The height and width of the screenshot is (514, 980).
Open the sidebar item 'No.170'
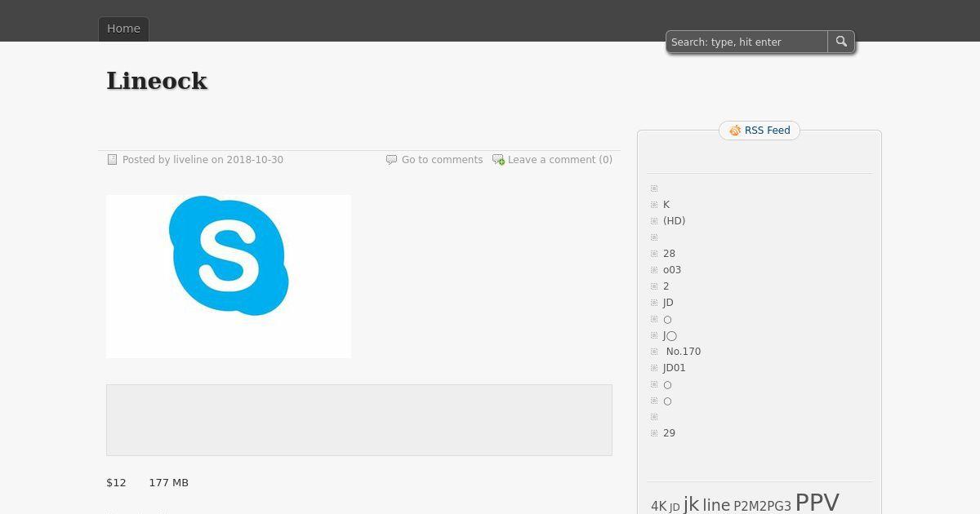coord(684,352)
